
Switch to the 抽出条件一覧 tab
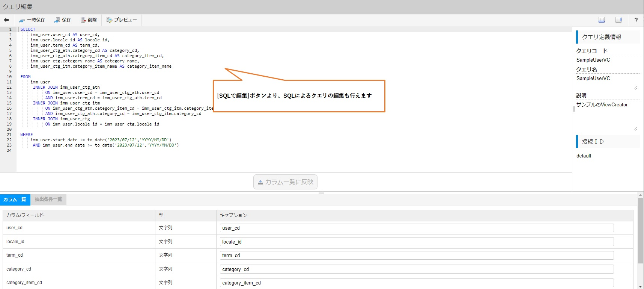(48, 200)
